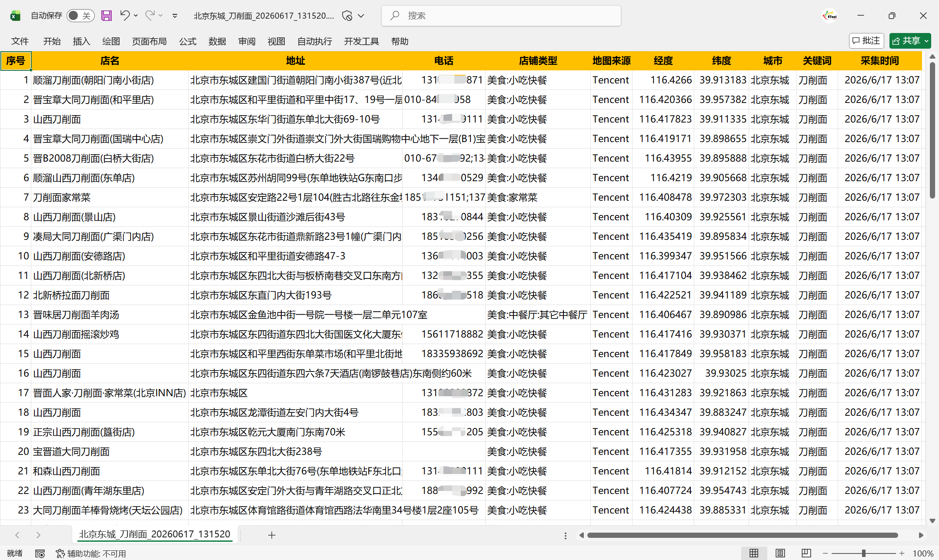Screen dimensions: 939x560
Task: Select sheet tab 北京东城_刀削面_20260617_131520
Action: point(154,534)
